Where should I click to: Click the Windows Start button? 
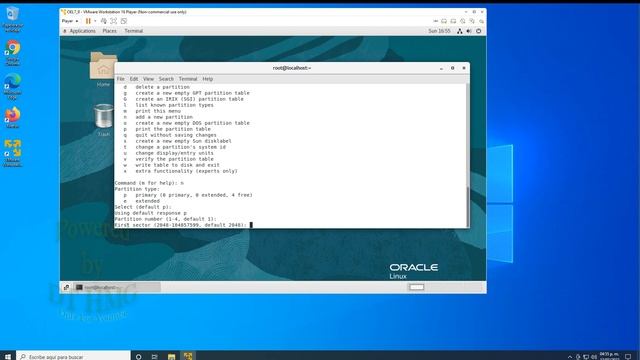8,356
